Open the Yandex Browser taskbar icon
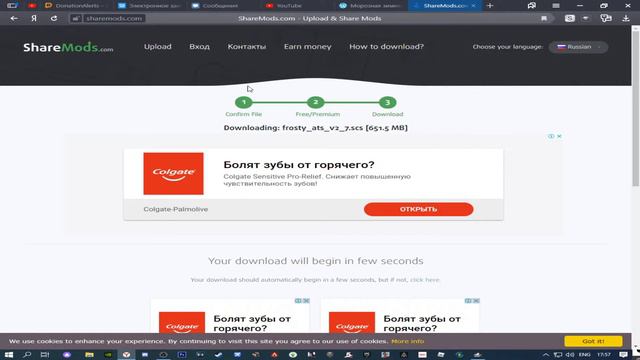The image size is (640, 360). (x=127, y=355)
